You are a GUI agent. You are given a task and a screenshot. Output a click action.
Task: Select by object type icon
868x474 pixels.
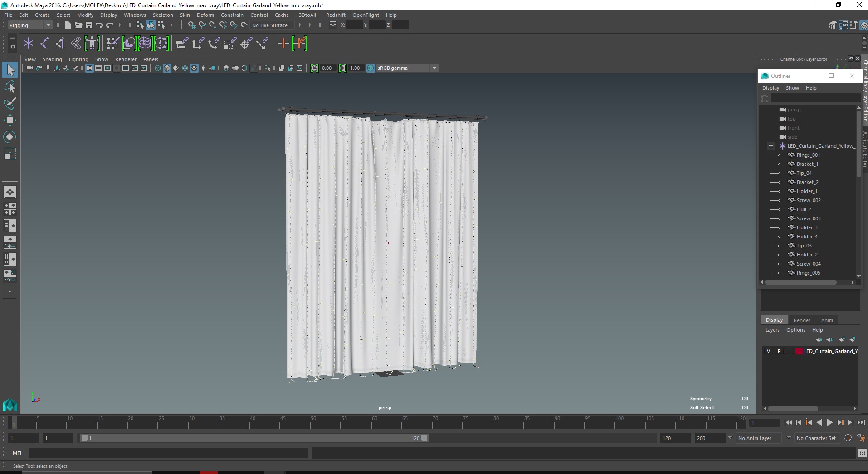pyautogui.click(x=151, y=25)
